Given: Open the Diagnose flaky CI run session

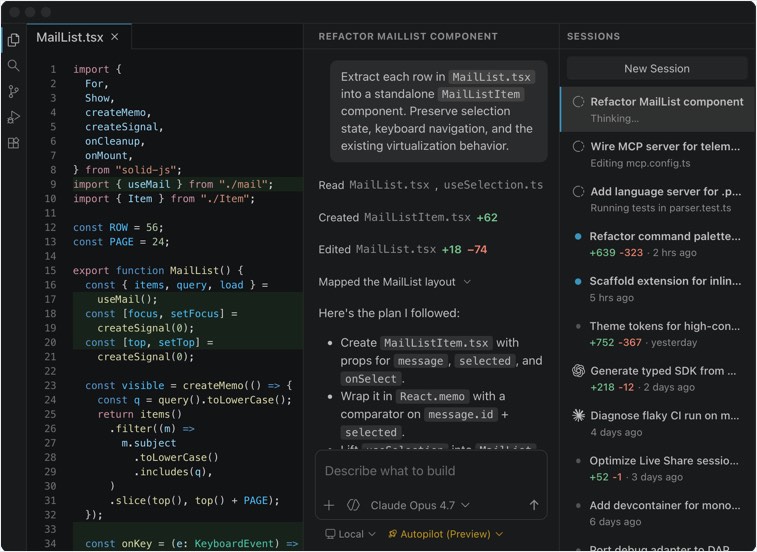Looking at the screenshot, I should click(658, 424).
